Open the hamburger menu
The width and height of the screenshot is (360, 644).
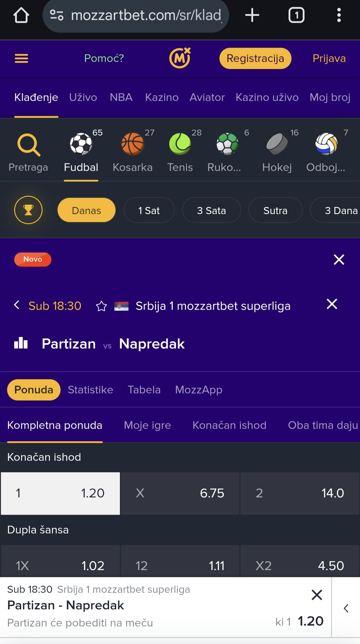point(22,58)
